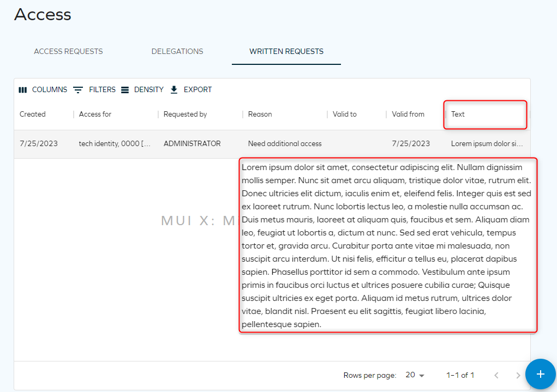Sort by Requested by column header
557x392 pixels.
coord(185,114)
